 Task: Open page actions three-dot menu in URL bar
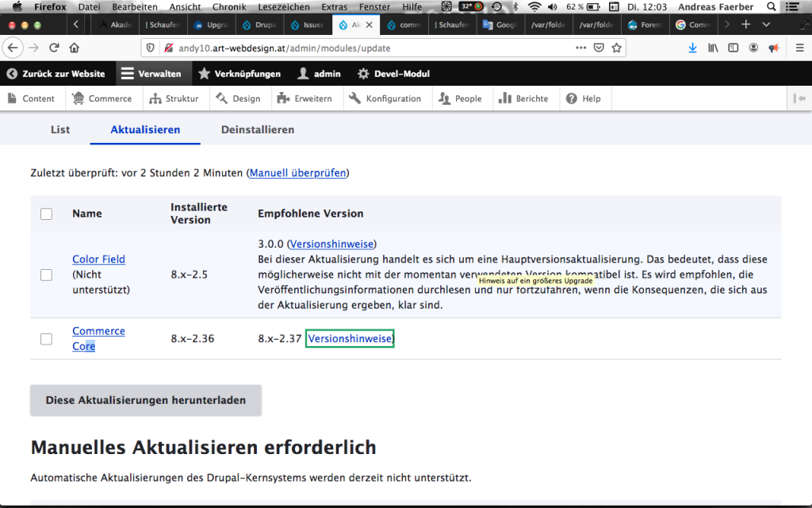tap(582, 48)
